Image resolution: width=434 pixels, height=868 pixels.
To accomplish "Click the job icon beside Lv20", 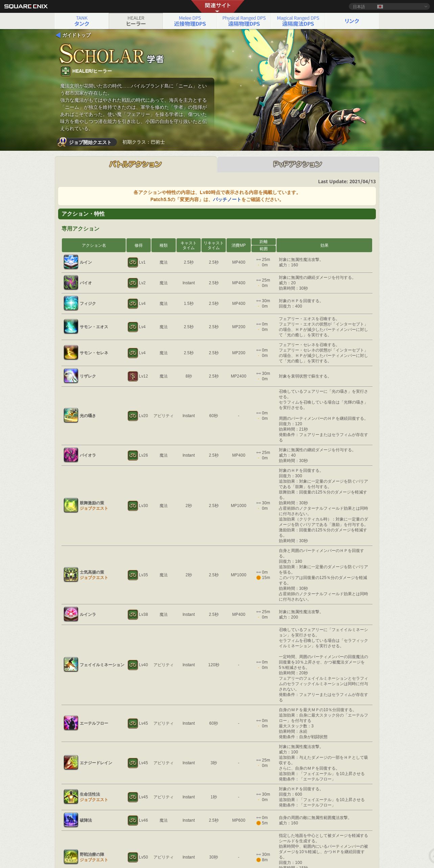I will pyautogui.click(x=133, y=416).
